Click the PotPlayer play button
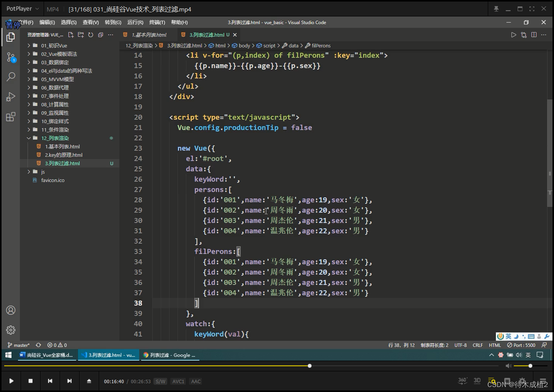Image resolution: width=554 pixels, height=392 pixels. [11, 381]
